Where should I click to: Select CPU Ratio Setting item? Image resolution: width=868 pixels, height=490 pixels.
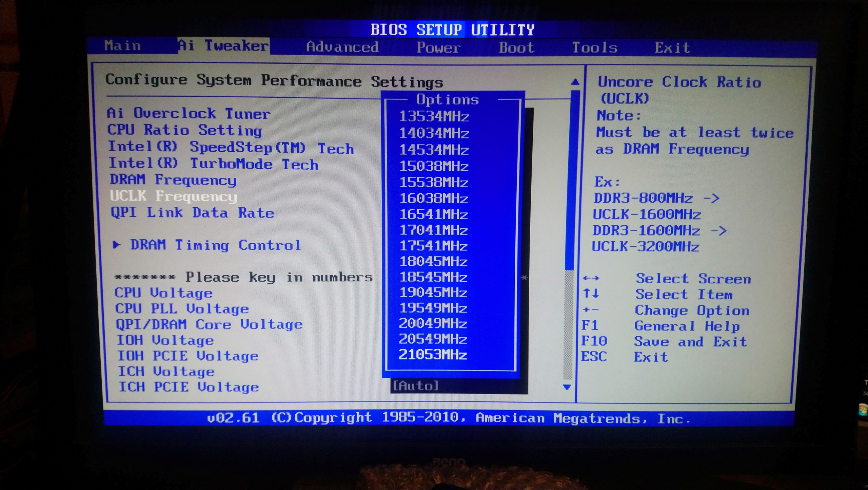point(185,130)
